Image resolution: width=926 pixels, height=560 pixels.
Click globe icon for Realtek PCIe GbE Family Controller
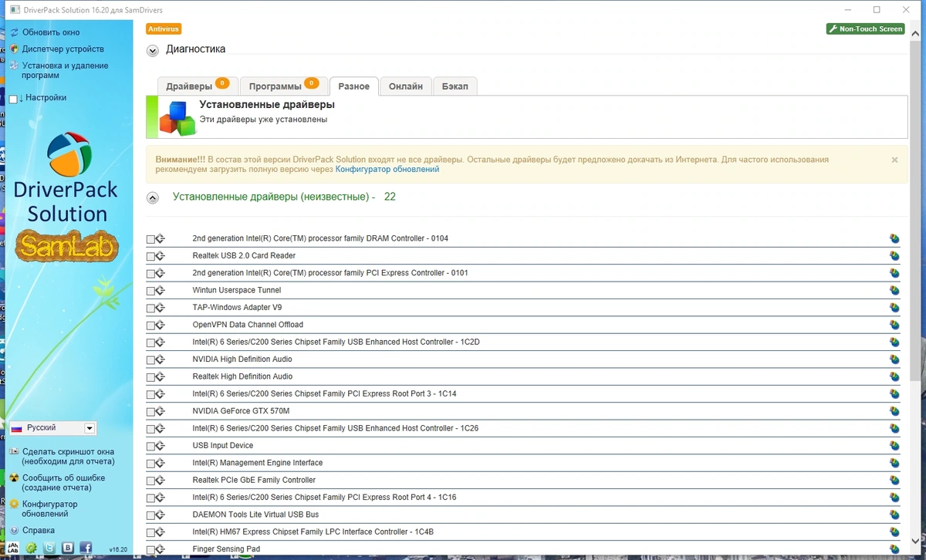point(894,481)
